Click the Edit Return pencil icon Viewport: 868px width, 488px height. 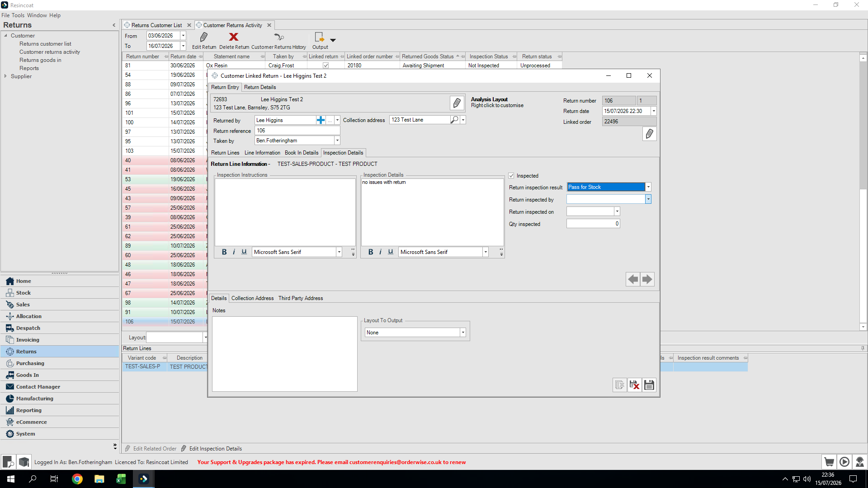(204, 37)
